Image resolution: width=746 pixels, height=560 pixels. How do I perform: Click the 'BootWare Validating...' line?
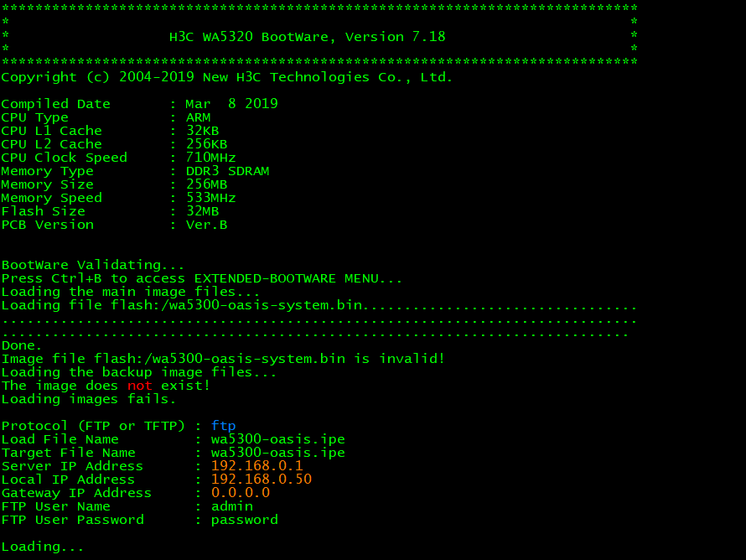[x=93, y=265]
